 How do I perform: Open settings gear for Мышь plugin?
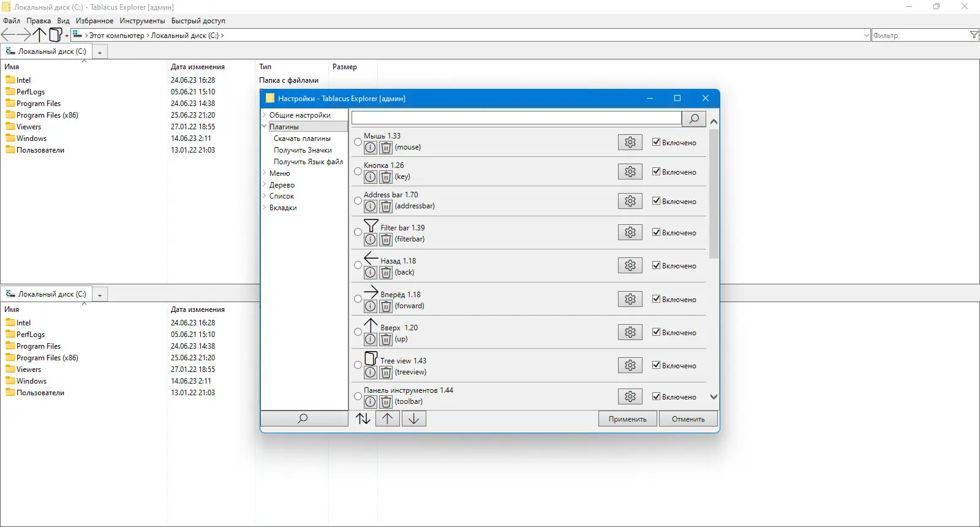[630, 142]
